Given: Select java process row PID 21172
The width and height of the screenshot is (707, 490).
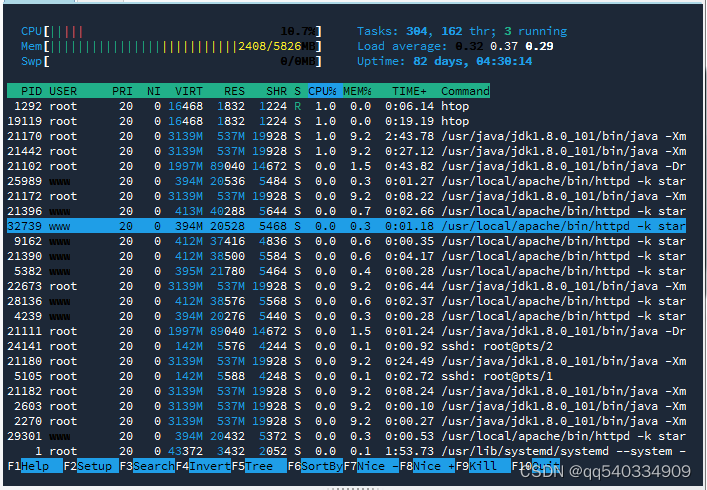Looking at the screenshot, I should click(346, 196).
